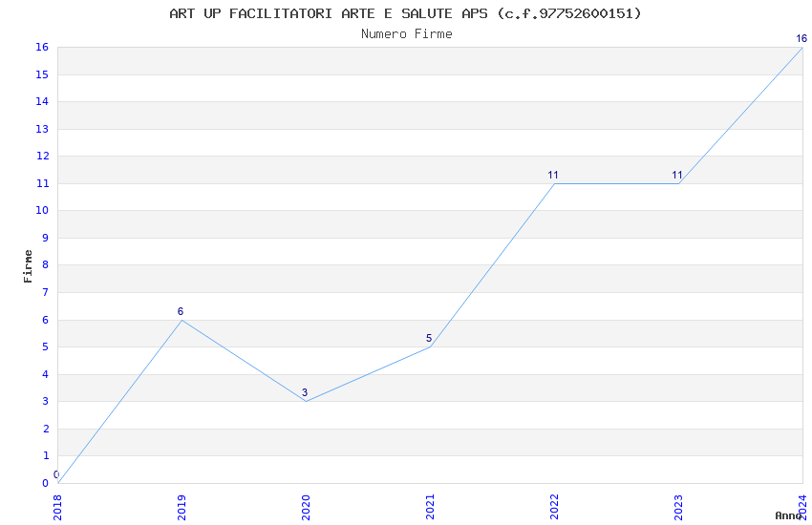Screen dimensions: 812x525
Task: Click data label 11 above 2022 point
Action: coord(553,176)
